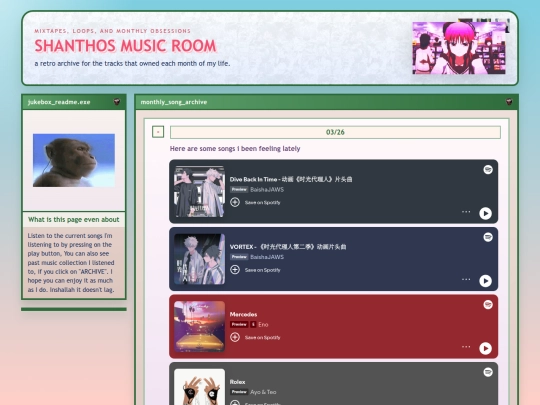Click Preview badge on VORTEX card

tap(239, 257)
